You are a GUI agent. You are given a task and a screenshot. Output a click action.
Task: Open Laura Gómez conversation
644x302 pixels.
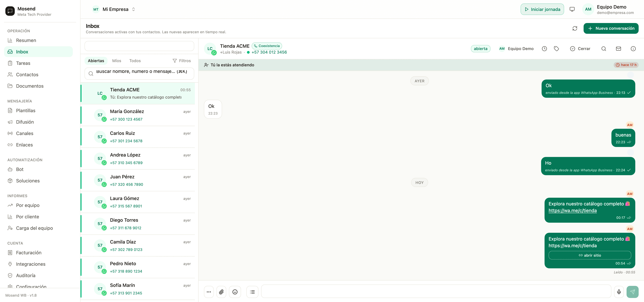click(x=138, y=202)
